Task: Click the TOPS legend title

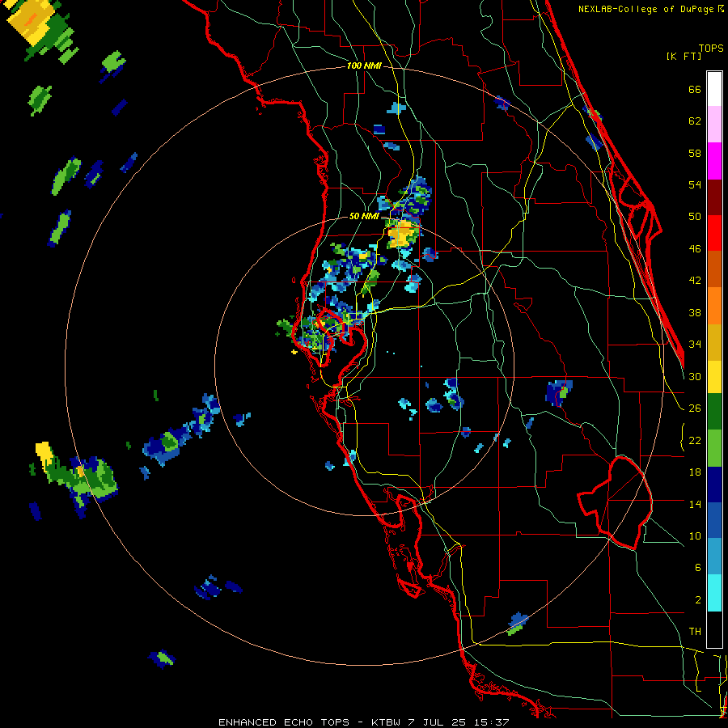Action: (711, 48)
